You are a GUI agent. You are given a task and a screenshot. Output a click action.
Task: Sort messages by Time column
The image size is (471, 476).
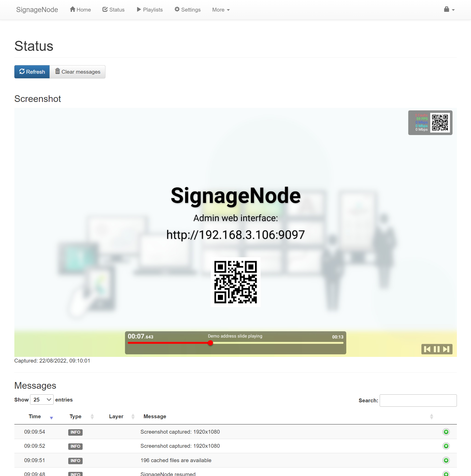[35, 416]
